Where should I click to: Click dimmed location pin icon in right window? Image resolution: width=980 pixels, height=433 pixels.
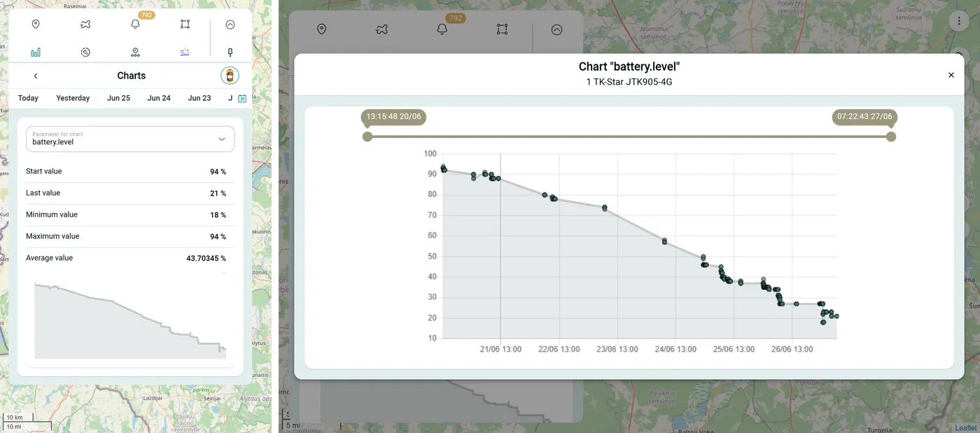coord(321,29)
